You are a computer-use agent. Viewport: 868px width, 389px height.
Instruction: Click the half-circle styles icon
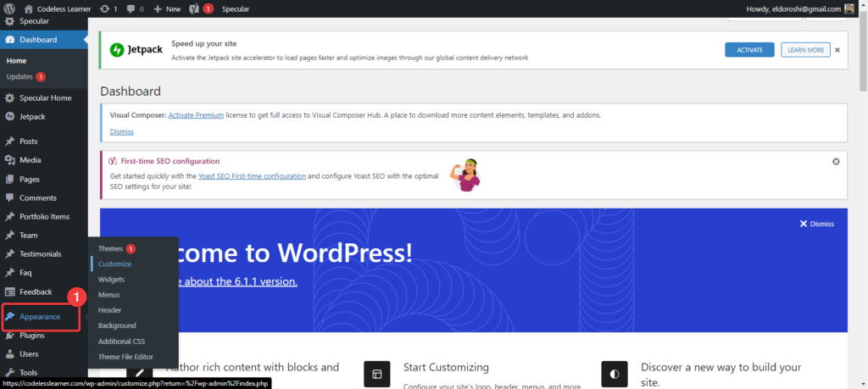point(614,374)
